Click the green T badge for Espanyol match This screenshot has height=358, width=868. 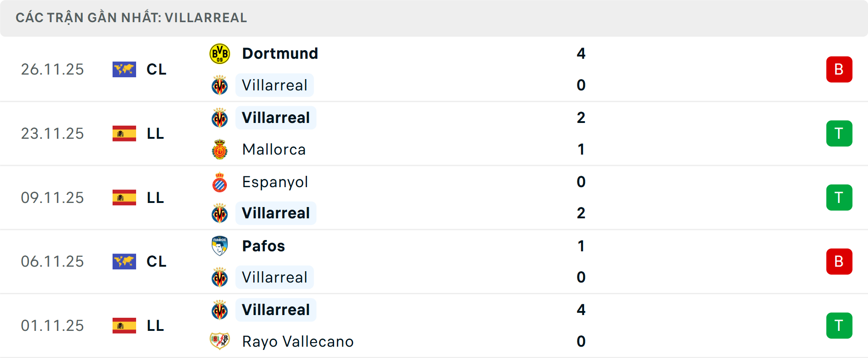(839, 198)
